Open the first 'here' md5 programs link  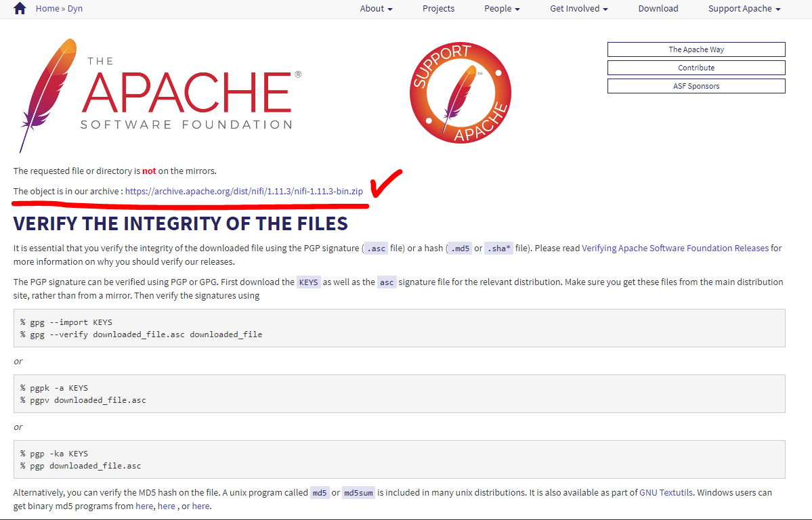(x=144, y=506)
